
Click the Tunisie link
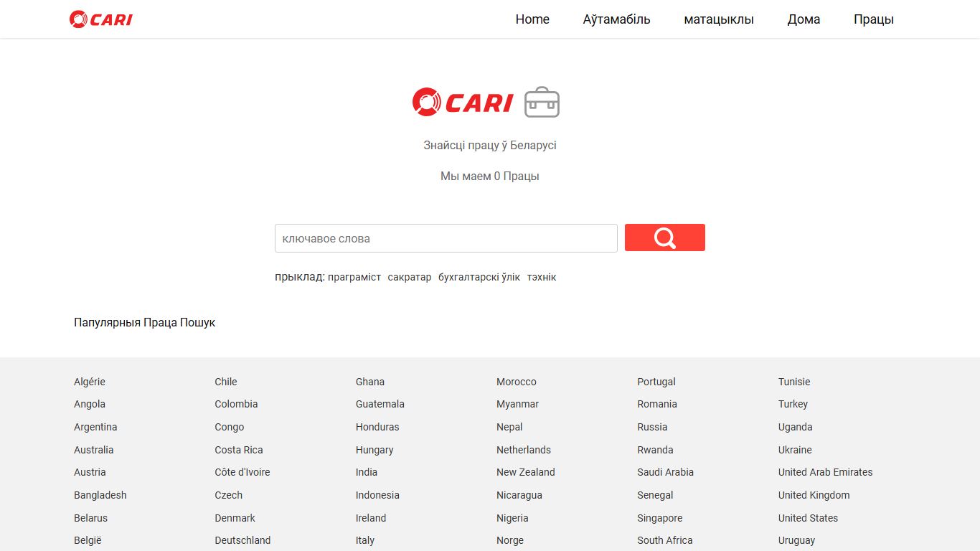pos(794,382)
